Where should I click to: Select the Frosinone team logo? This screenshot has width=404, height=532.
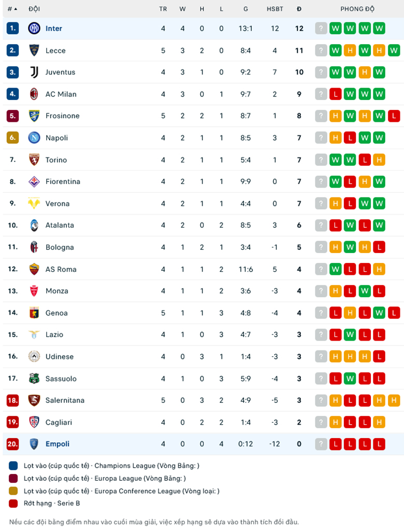34,116
